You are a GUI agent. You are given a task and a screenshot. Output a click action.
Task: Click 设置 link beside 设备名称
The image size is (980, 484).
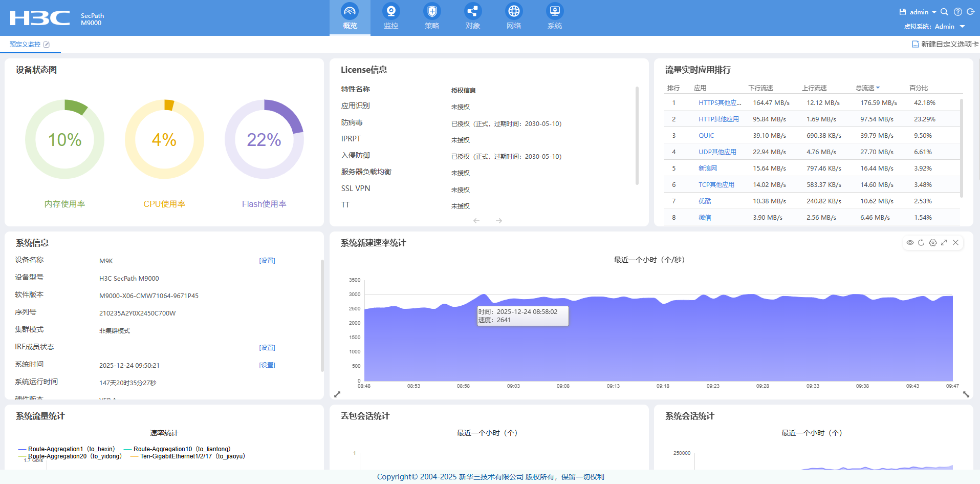[x=267, y=261]
